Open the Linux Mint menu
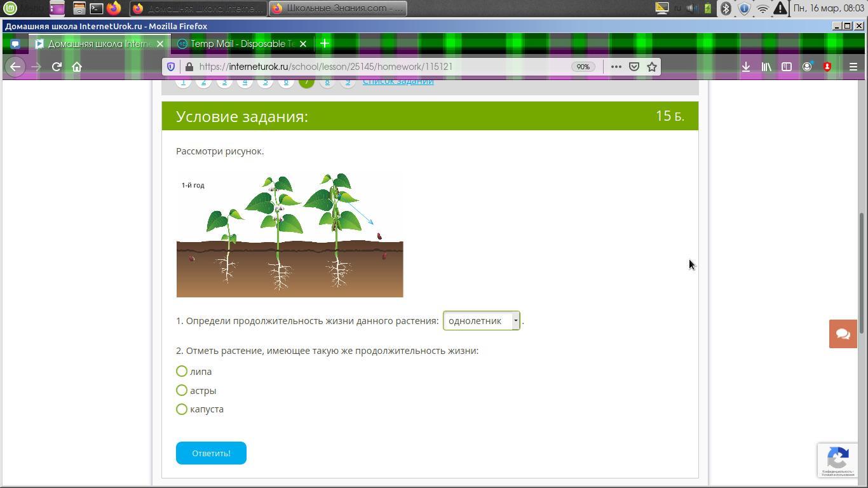 10,8
